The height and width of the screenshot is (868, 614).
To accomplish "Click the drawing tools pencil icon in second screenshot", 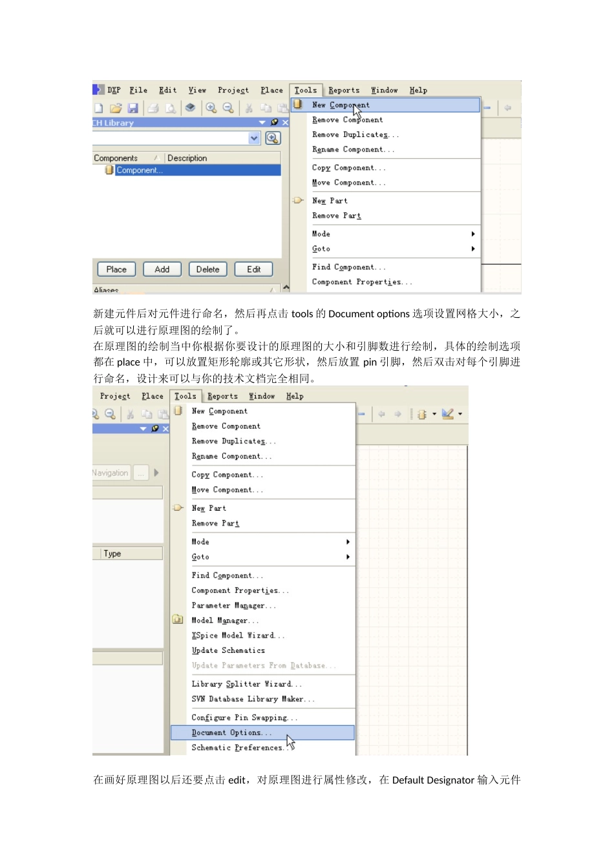I will [448, 413].
